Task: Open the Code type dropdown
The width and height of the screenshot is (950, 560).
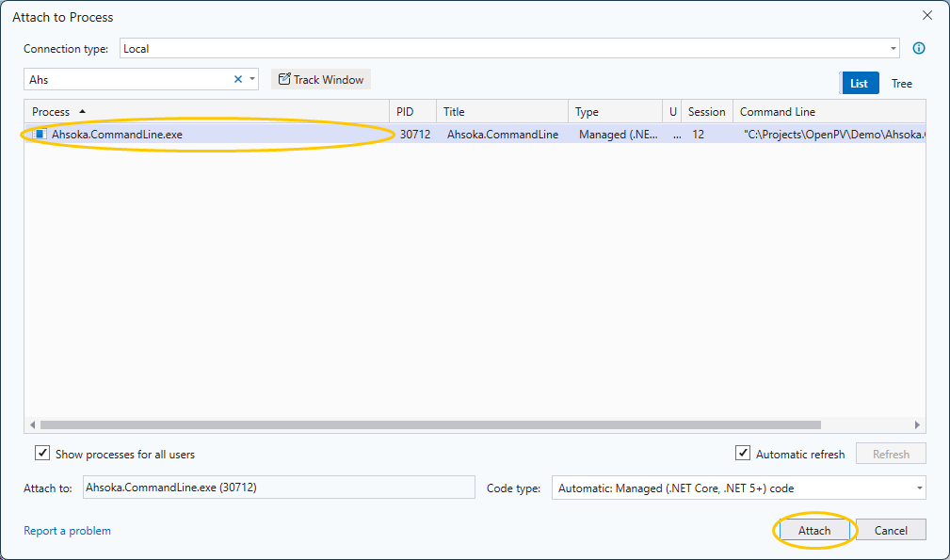Action: (919, 488)
